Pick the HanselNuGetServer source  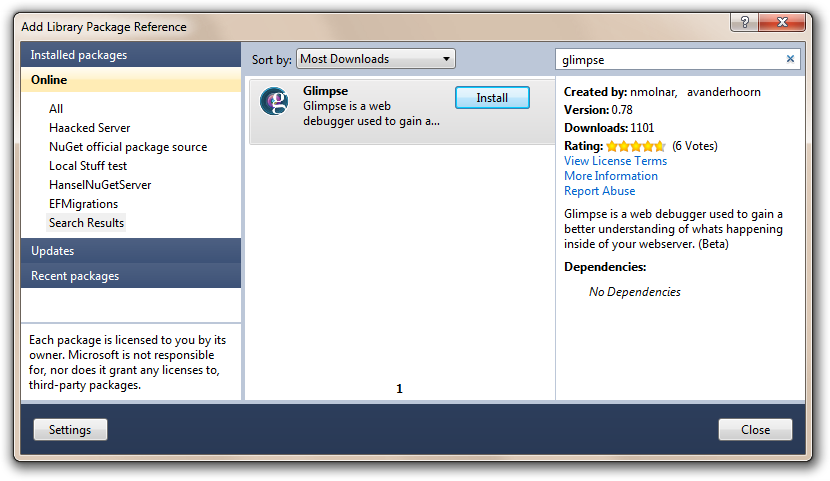point(100,185)
